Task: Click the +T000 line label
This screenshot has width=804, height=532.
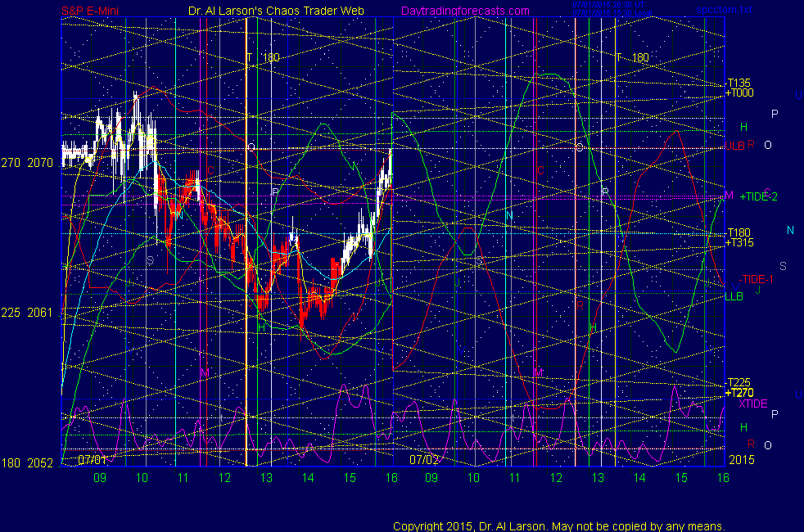Action: click(x=739, y=92)
